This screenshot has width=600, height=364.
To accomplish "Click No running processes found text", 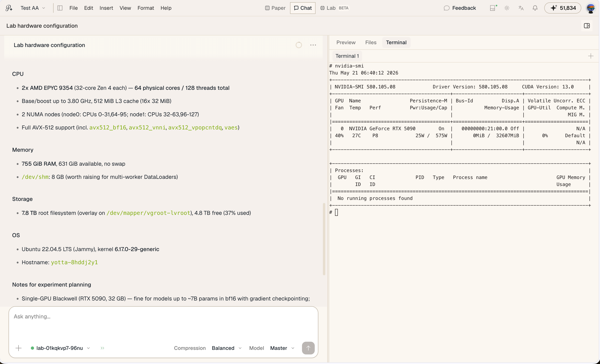I will [375, 198].
